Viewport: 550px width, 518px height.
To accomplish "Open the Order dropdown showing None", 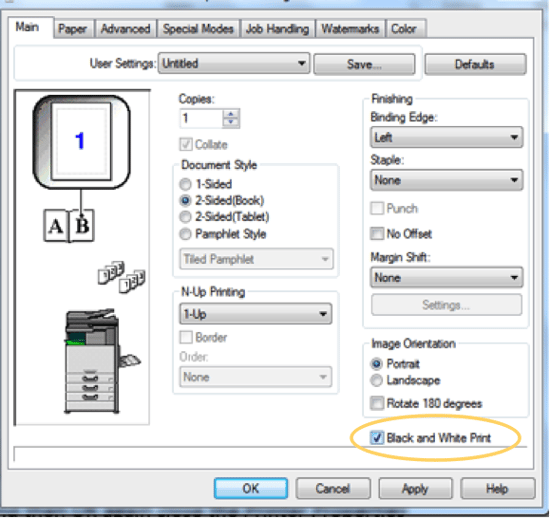I will pyautogui.click(x=256, y=377).
